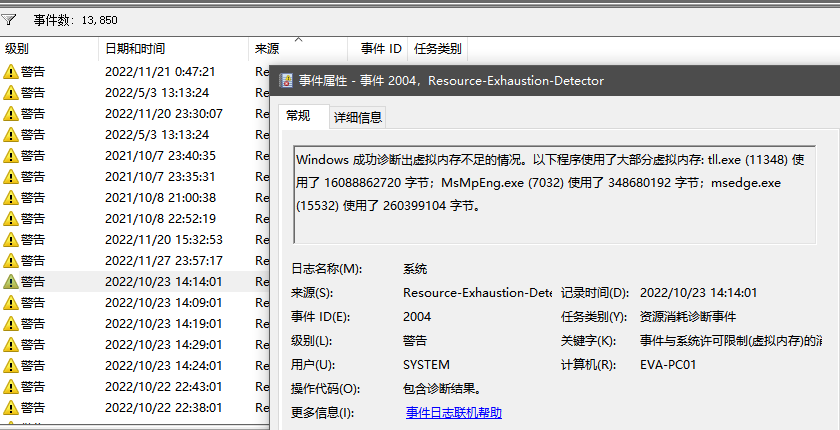Click the filter funnel icon
Screen dimensions: 840x430
(x=9, y=19)
